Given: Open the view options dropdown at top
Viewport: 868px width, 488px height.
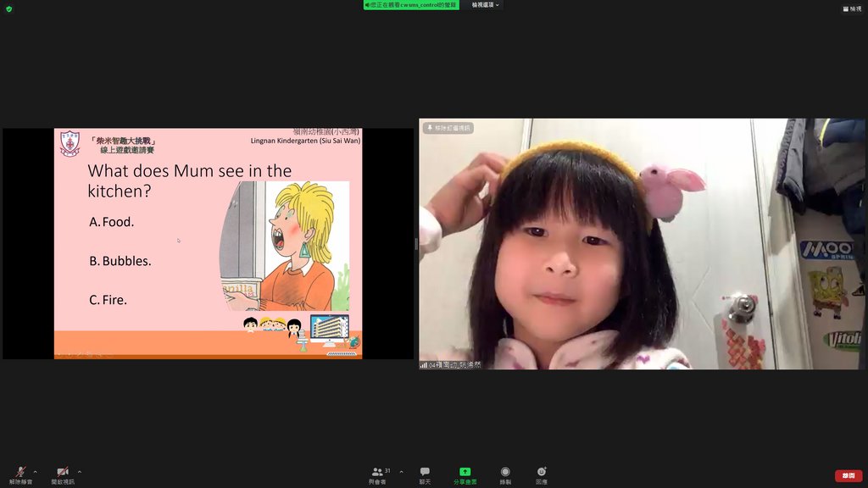Looking at the screenshot, I should tap(486, 5).
